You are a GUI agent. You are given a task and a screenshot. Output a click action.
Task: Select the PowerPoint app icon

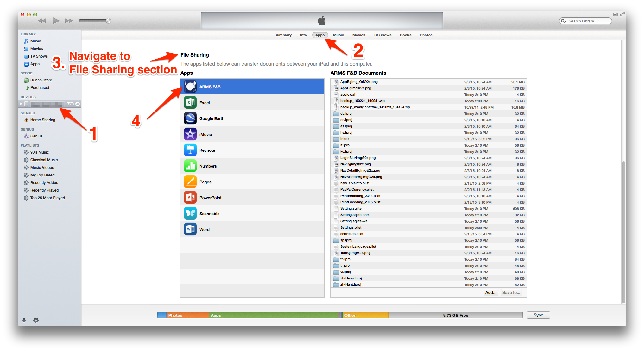190,198
